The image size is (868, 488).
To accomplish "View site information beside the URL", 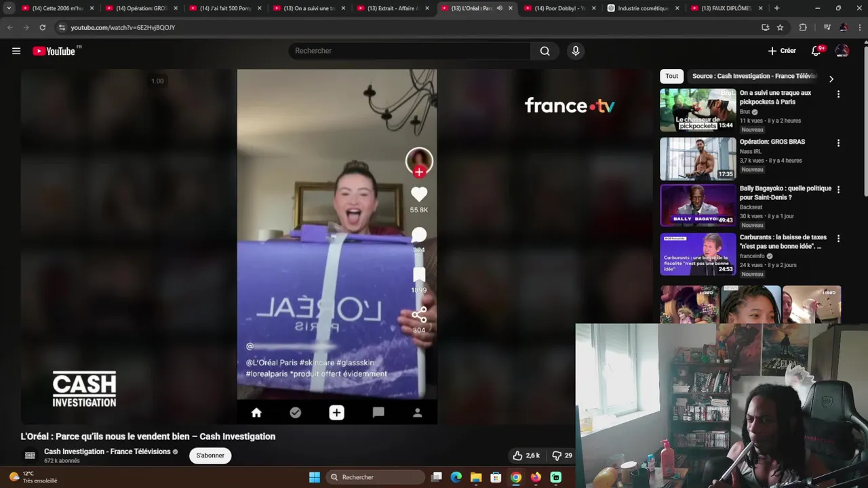I will pos(62,27).
